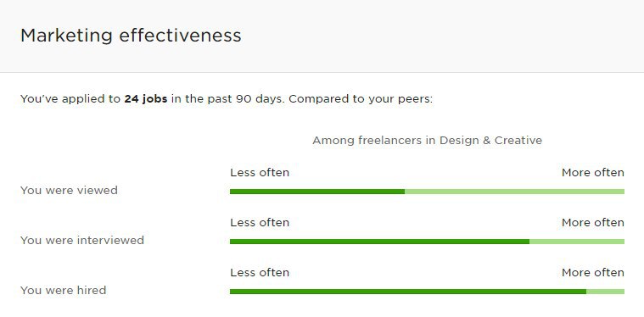Click the You were hired label

point(64,291)
